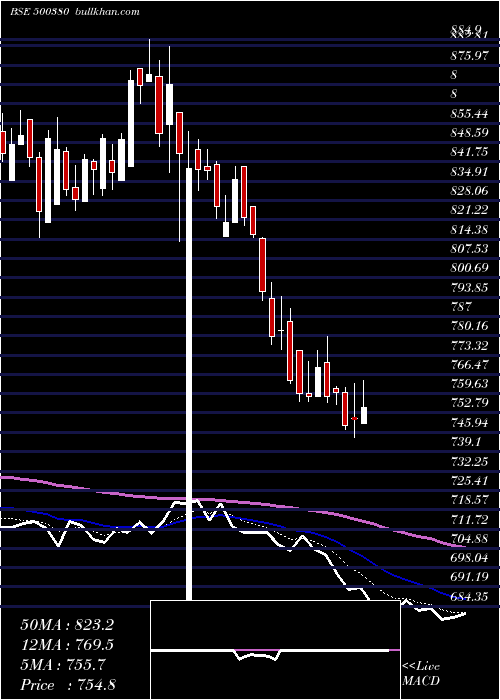
Task: Click the 841.75 price level label
Action: click(x=469, y=152)
